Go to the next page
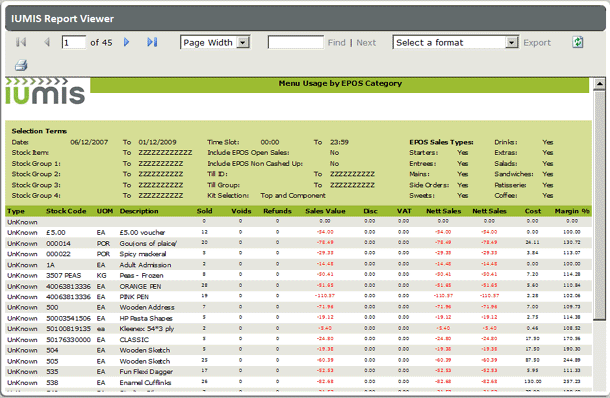This screenshot has height=398, width=610. coord(126,42)
